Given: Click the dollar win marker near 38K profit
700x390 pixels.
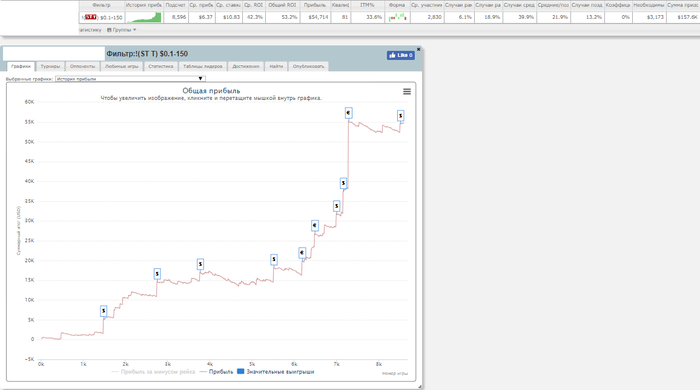Looking at the screenshot, I should point(343,183).
